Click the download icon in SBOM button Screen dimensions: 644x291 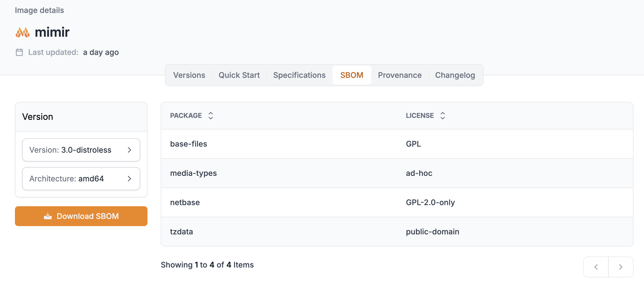pos(48,216)
